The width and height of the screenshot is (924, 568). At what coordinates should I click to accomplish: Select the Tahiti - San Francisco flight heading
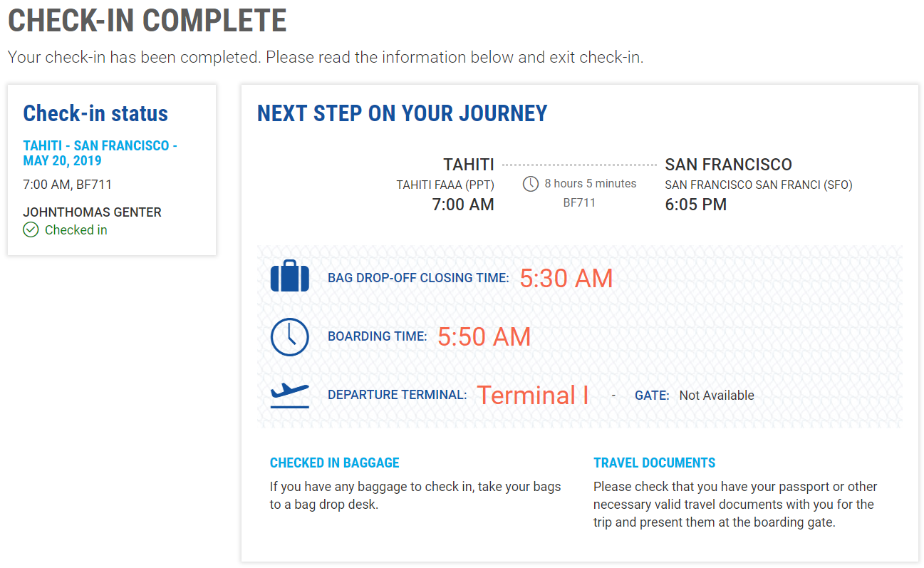click(100, 153)
